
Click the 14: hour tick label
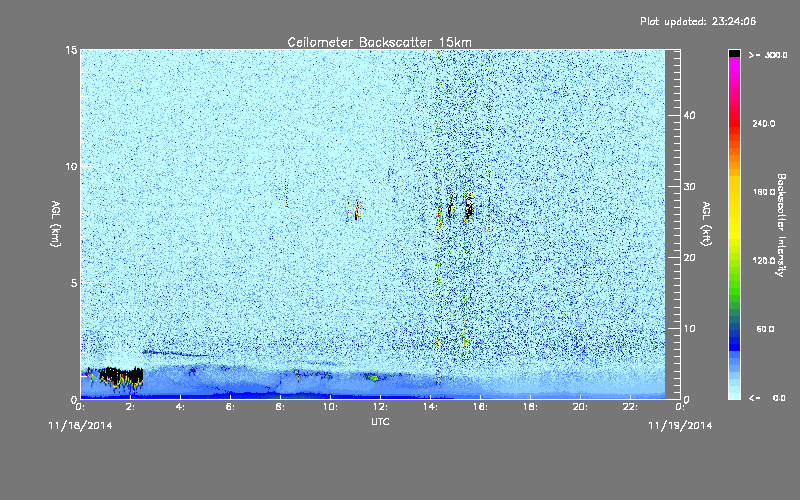(430, 407)
